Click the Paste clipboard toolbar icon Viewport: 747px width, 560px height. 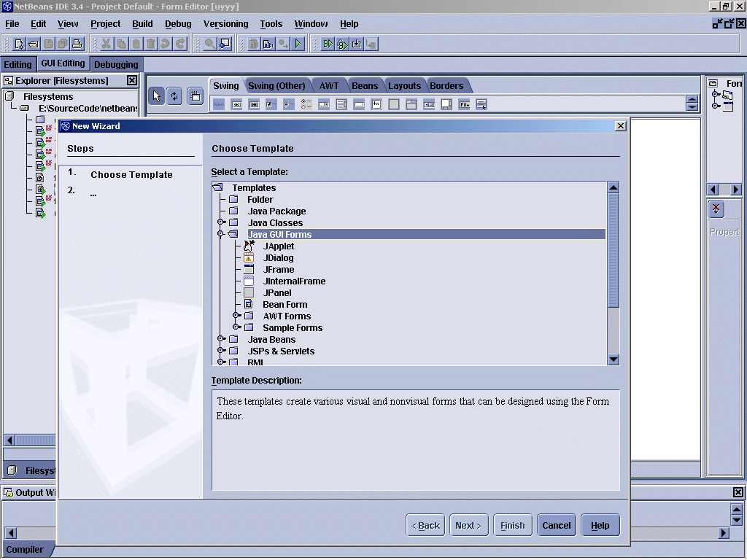(x=136, y=44)
